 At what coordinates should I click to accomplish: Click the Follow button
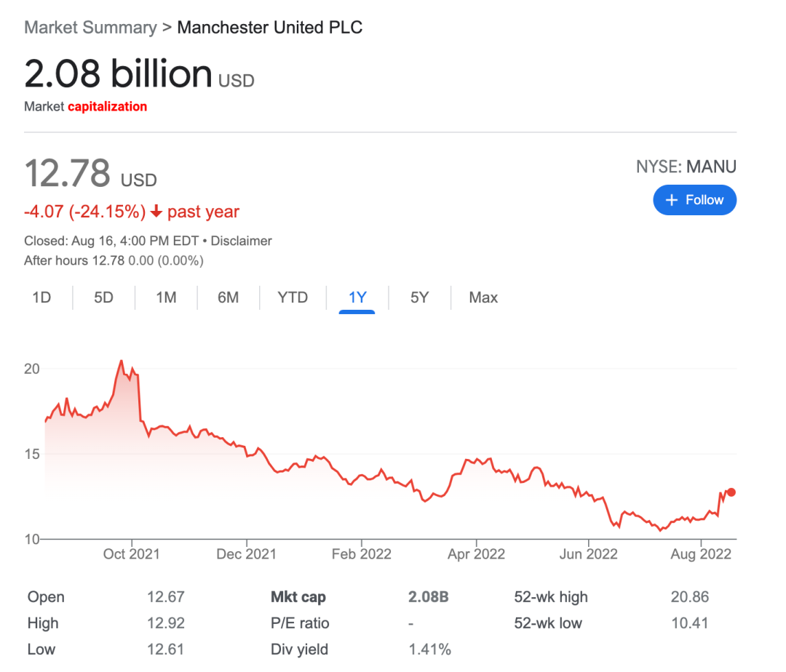(694, 200)
